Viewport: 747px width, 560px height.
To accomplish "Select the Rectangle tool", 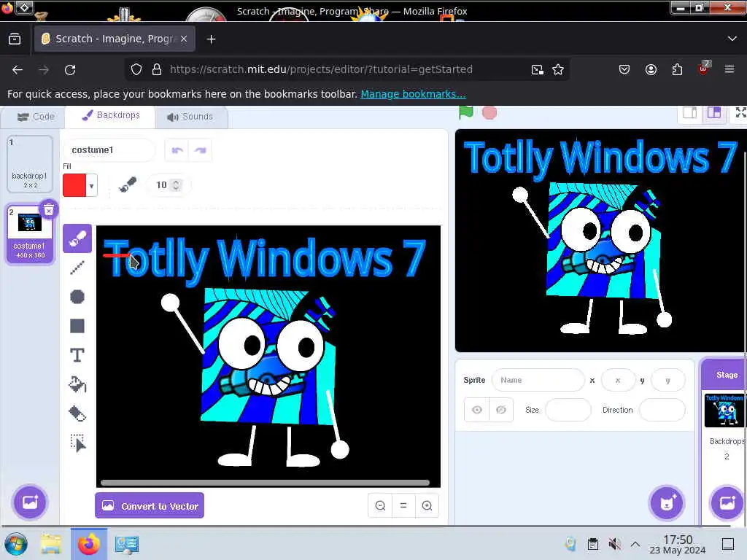I will (x=77, y=326).
